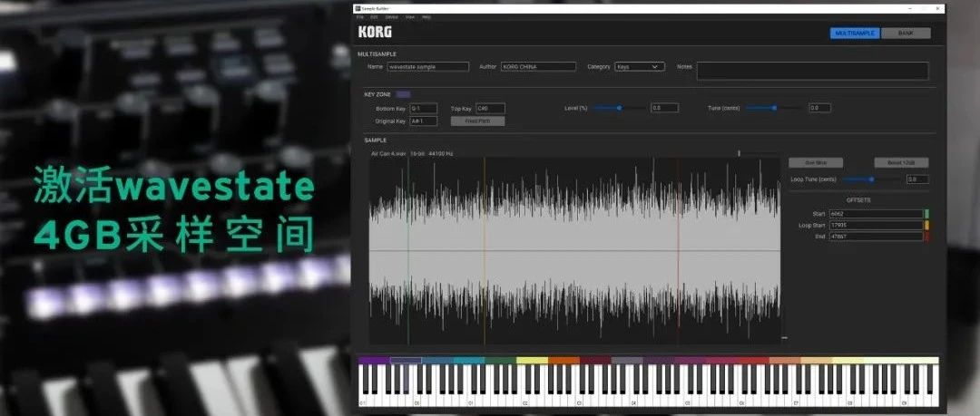Edit the Author field containing KORG CHINA
Screen dimensions: 980x416
(538, 66)
